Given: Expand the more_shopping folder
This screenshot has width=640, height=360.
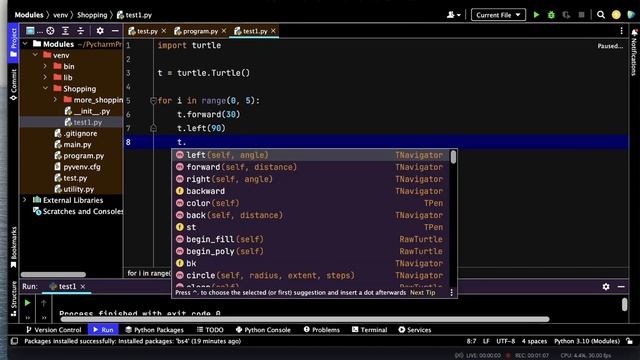Looking at the screenshot, I should coord(56,100).
